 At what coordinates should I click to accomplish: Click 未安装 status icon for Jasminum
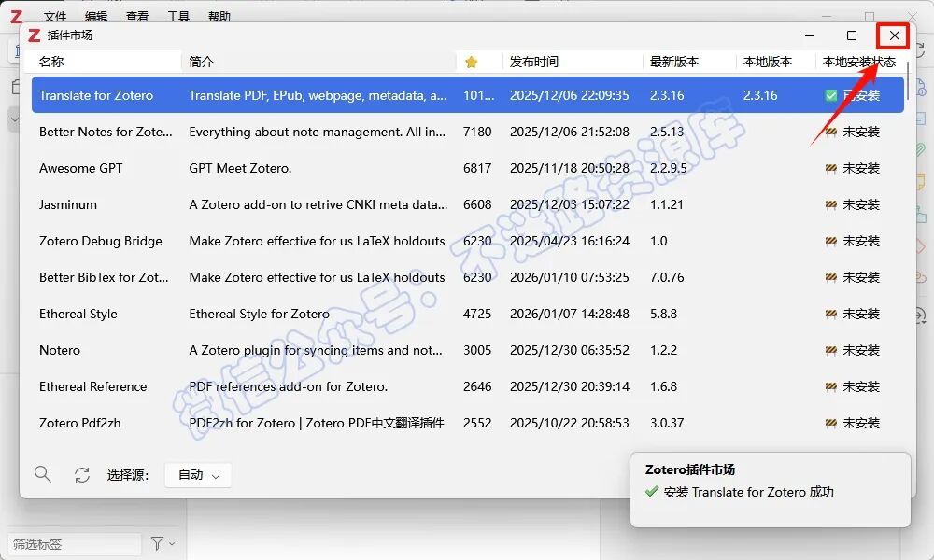(x=831, y=204)
